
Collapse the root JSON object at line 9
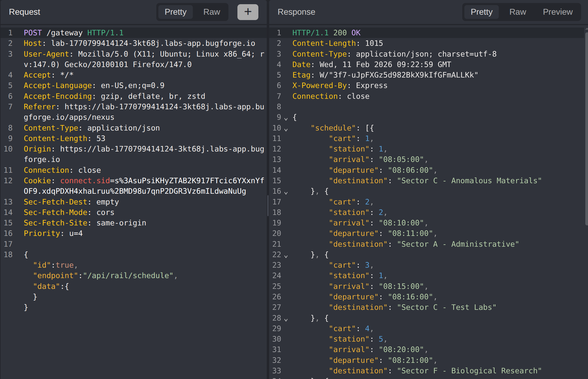tap(286, 119)
